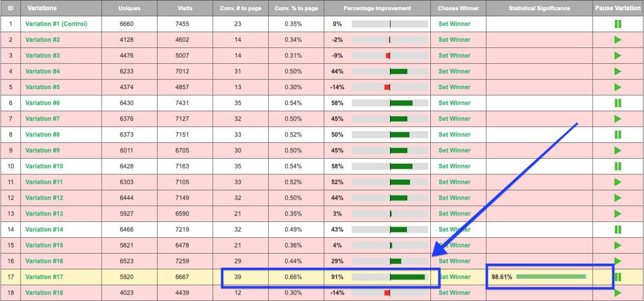
Task: Resume Variation #2 with play icon
Action: [x=617, y=40]
